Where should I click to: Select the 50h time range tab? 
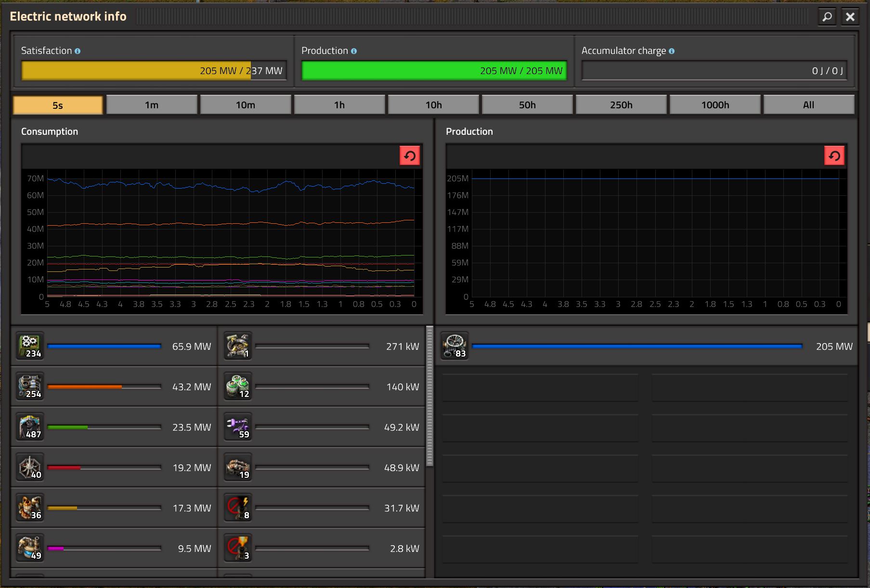click(527, 105)
